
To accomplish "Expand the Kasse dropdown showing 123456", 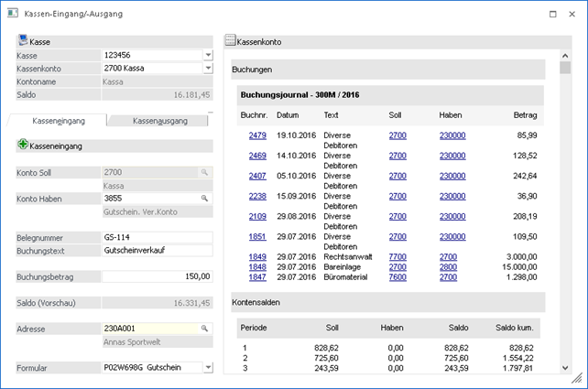I will click(x=208, y=56).
